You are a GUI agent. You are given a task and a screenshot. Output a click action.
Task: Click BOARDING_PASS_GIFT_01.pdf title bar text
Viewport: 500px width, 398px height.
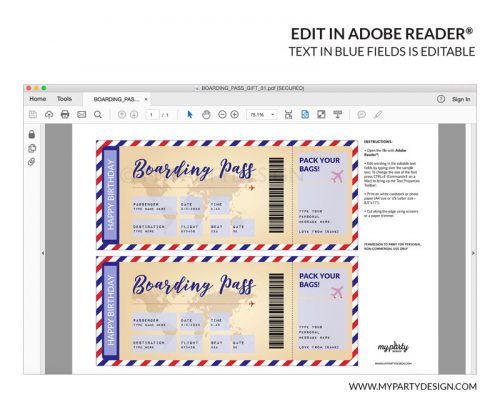(x=253, y=88)
